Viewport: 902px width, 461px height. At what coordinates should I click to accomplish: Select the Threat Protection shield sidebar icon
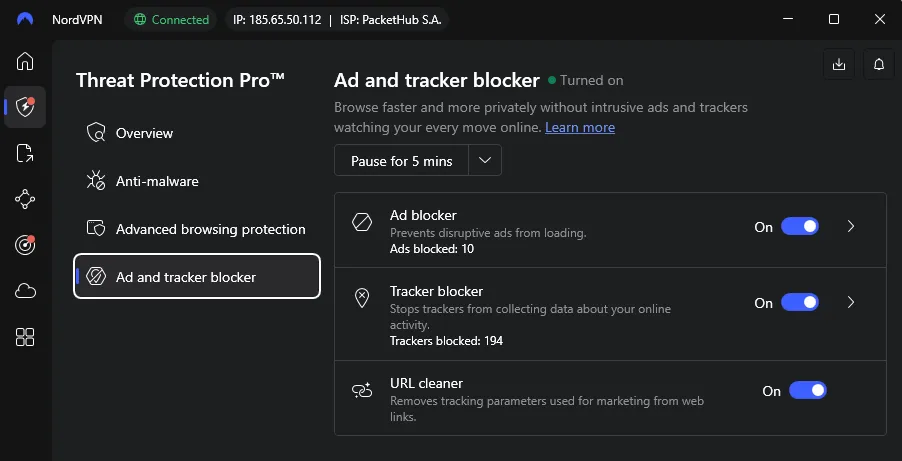tap(25, 107)
